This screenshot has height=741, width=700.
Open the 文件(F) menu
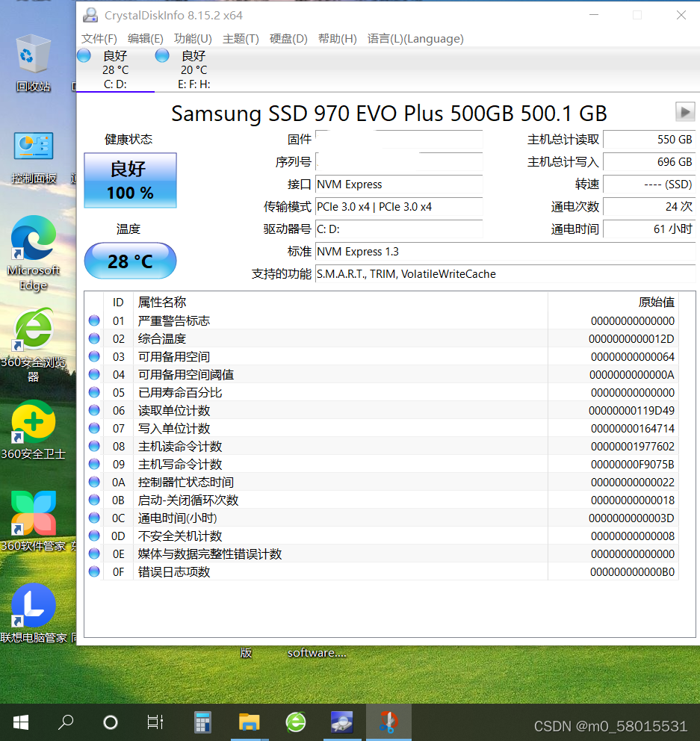(x=99, y=39)
